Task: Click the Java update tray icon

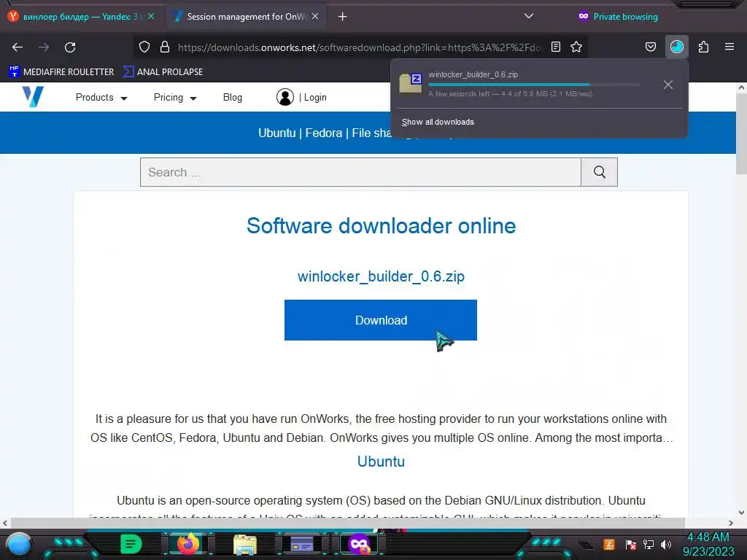Action: tap(609, 544)
